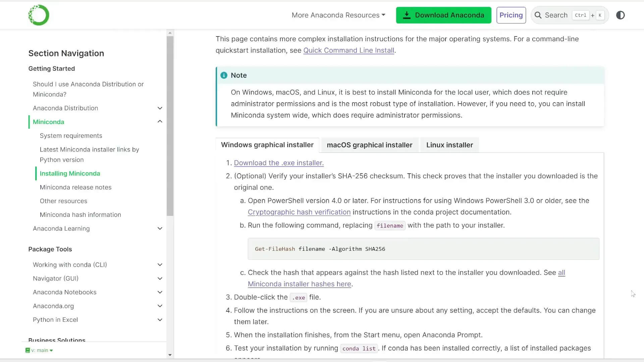The image size is (644, 362).
Task: Open Miniconda hash information page
Action: click(80, 215)
